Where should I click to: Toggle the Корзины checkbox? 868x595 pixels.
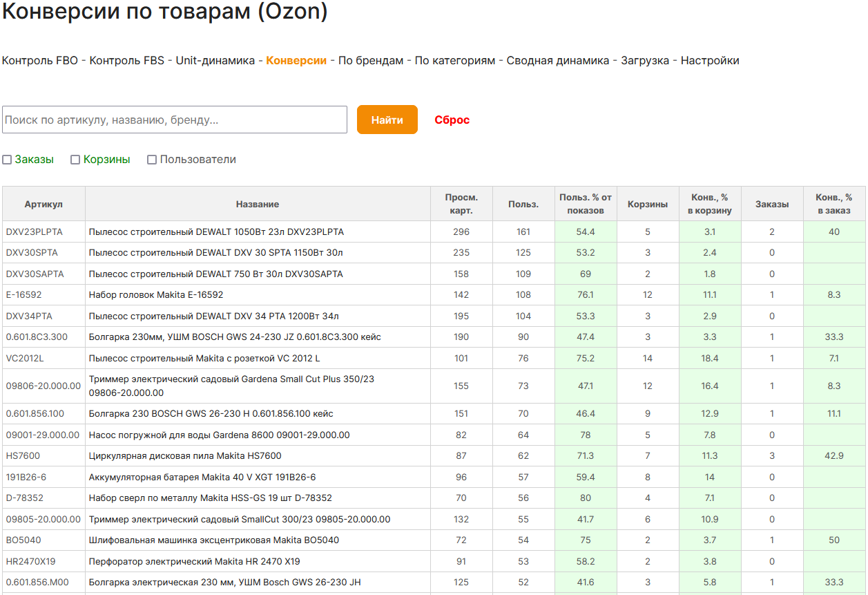(x=75, y=160)
